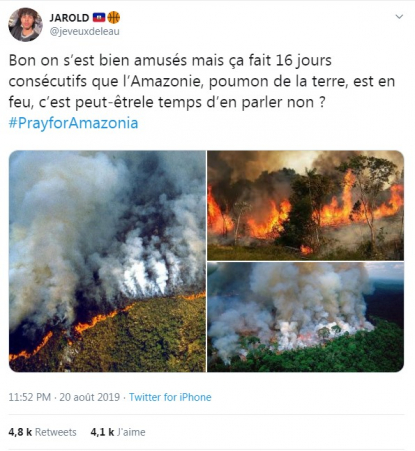415x451 pixels.
Task: View the 4,1 k J'aime list
Action: [118, 432]
